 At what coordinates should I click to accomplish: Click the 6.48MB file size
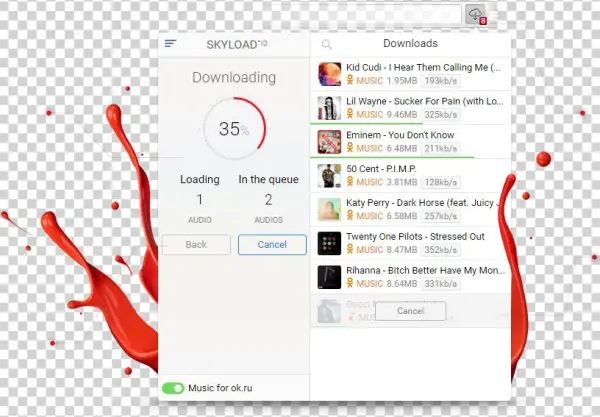click(402, 148)
